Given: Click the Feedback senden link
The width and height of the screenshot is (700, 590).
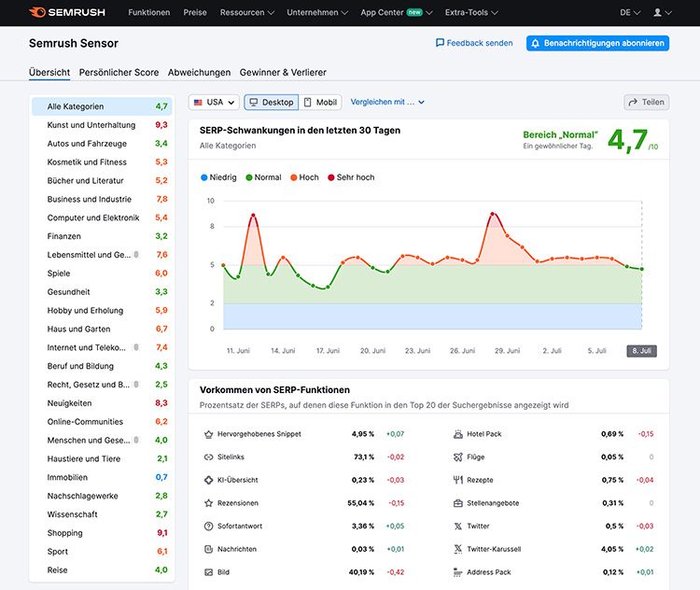Looking at the screenshot, I should point(474,43).
